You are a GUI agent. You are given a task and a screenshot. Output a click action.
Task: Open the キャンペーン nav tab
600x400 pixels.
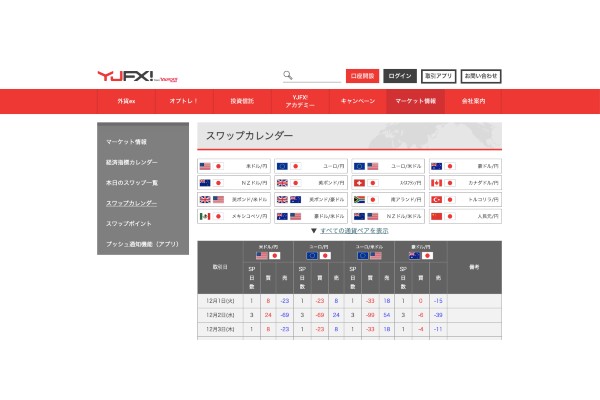[358, 101]
